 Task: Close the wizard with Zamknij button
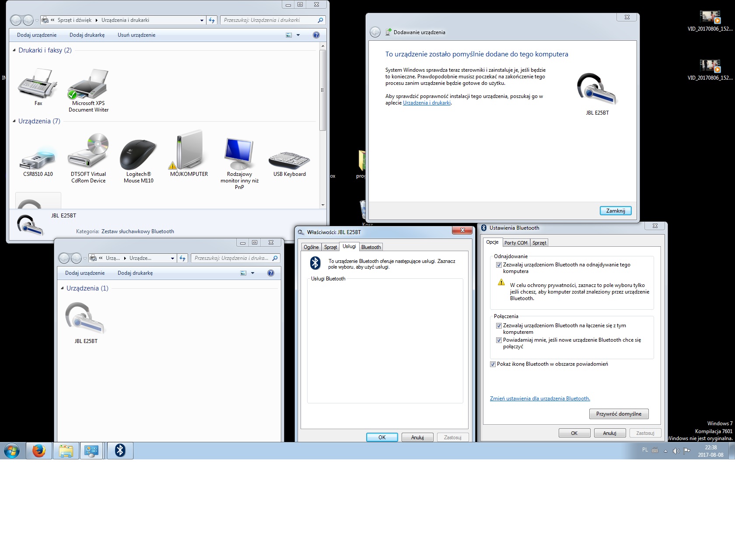(616, 211)
